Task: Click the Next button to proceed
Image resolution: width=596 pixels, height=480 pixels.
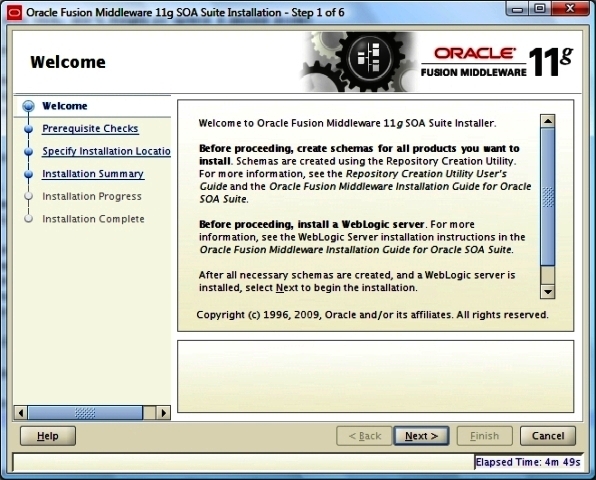Action: click(422, 436)
